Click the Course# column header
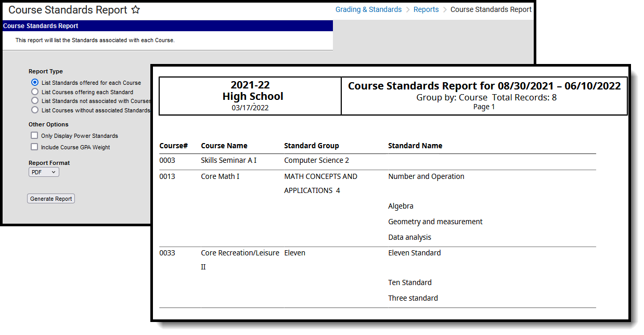This screenshot has height=335, width=644. point(173,146)
